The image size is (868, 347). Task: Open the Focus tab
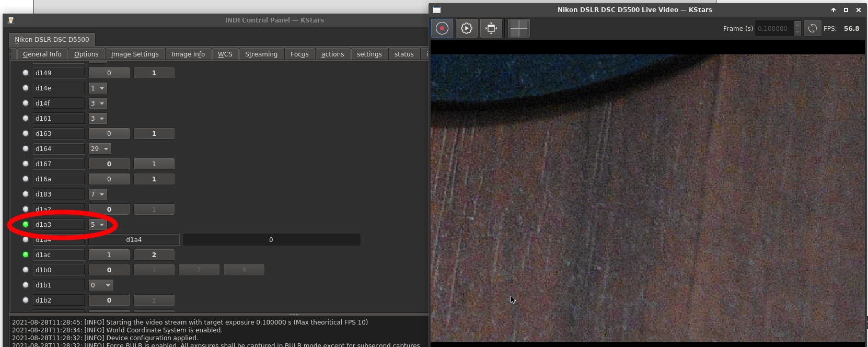pyautogui.click(x=299, y=54)
